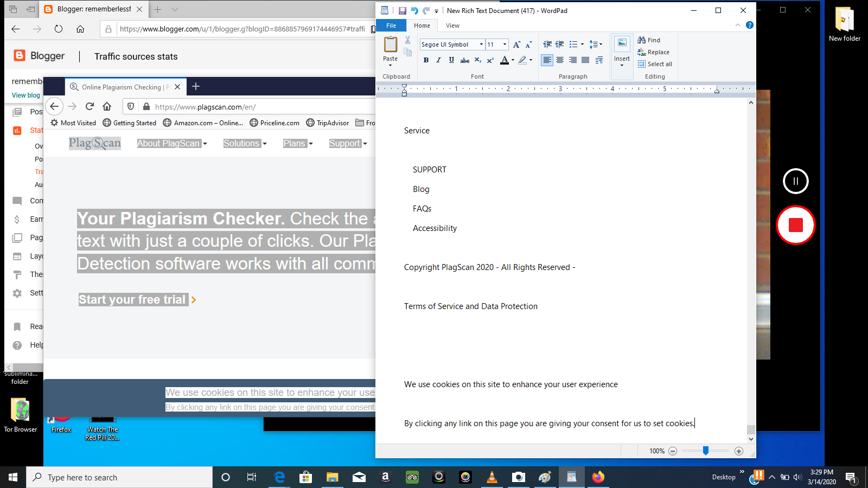Click the PlagScan logo

95,143
